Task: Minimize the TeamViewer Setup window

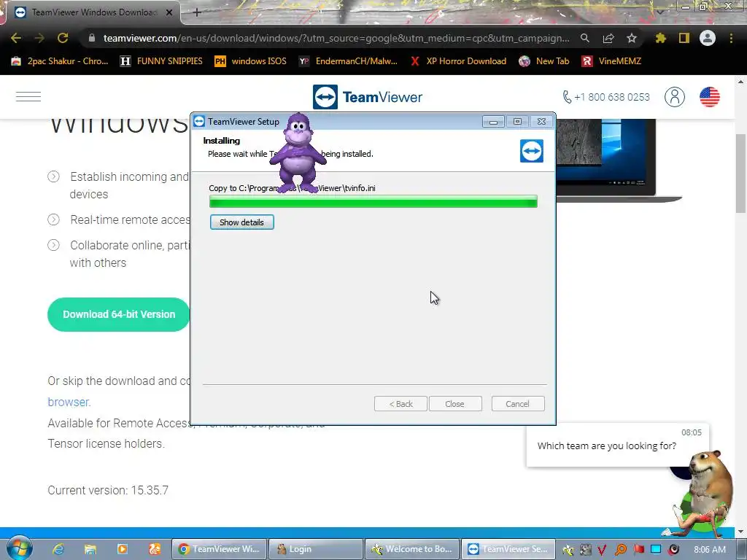Action: pos(493,122)
